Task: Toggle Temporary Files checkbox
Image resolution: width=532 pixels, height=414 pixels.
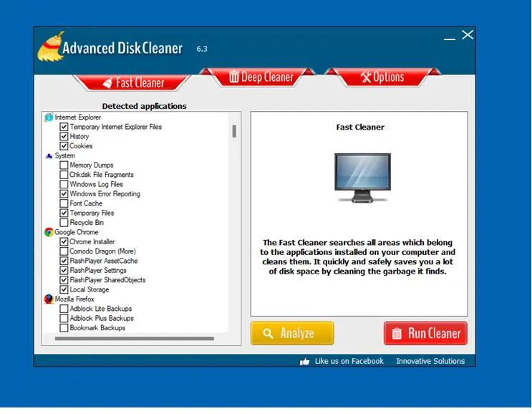Action: click(x=64, y=213)
